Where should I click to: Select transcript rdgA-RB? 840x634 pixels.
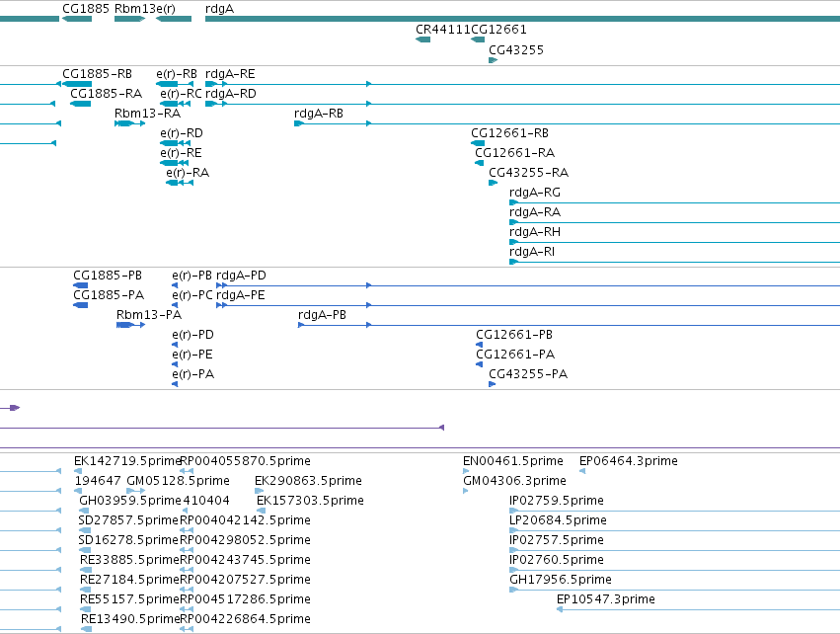click(x=319, y=114)
